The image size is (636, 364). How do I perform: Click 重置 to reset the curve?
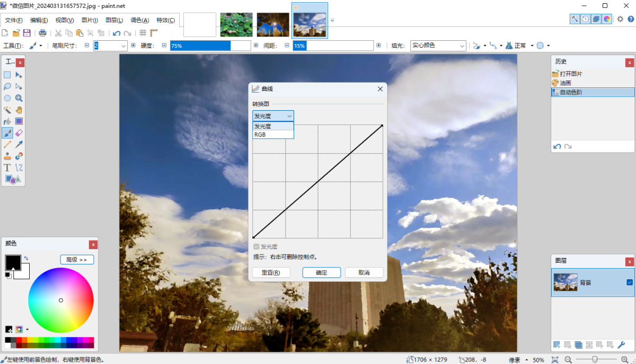[x=271, y=272]
